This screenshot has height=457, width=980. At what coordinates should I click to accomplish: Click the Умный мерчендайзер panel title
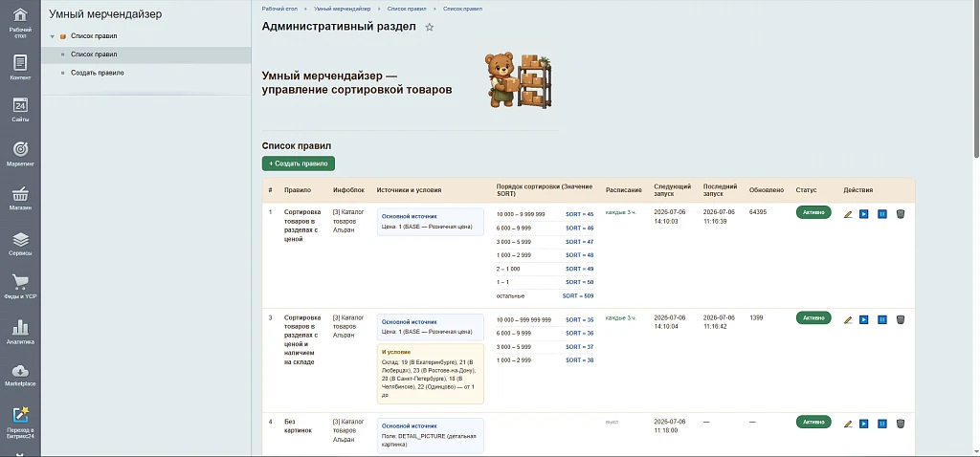point(105,14)
